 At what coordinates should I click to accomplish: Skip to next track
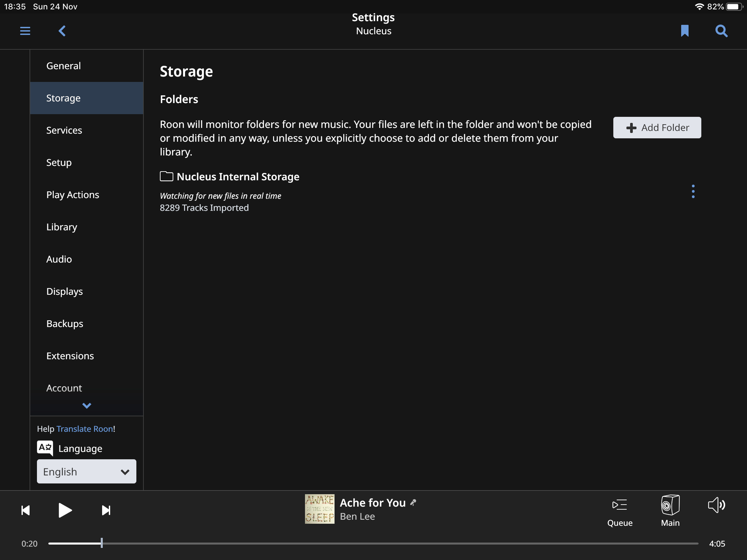point(106,510)
